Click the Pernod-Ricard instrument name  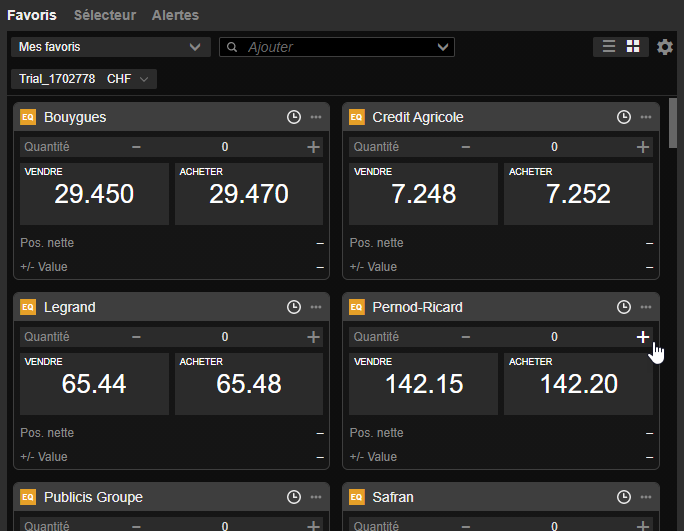coord(417,308)
